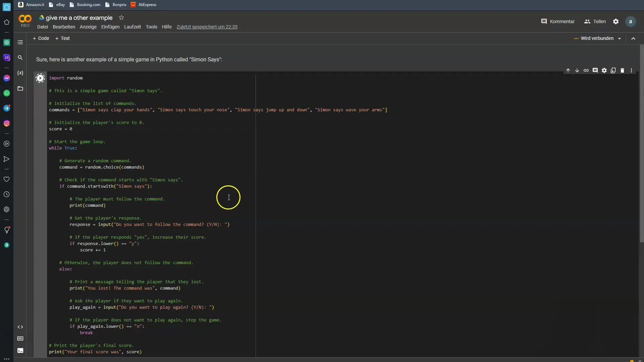Open cell editor settings gear
Screen dimensions: 644x362
click(x=604, y=70)
